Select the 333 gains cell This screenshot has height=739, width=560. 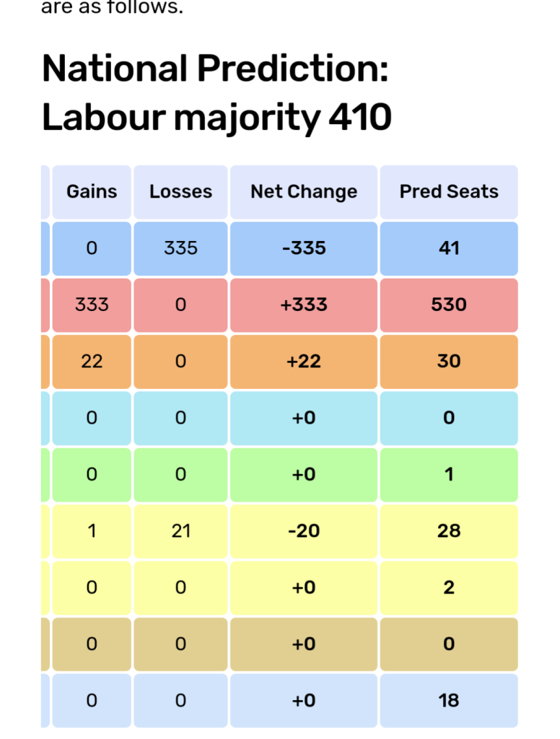[x=92, y=305]
